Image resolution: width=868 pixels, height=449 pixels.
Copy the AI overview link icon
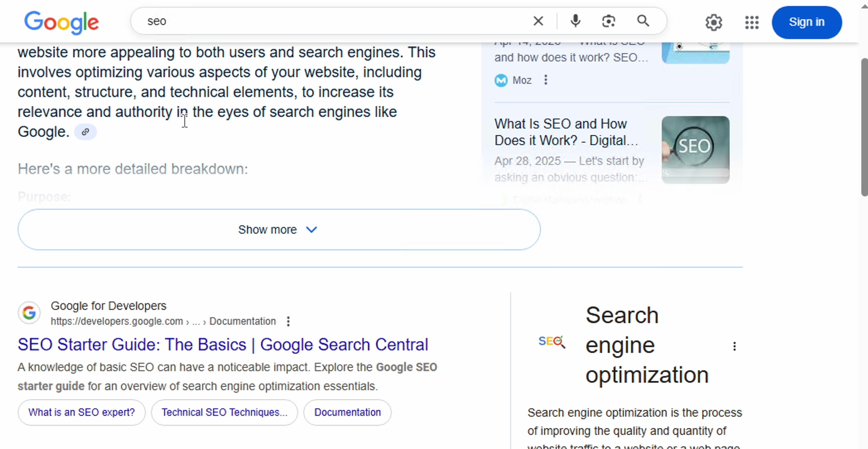click(x=85, y=132)
